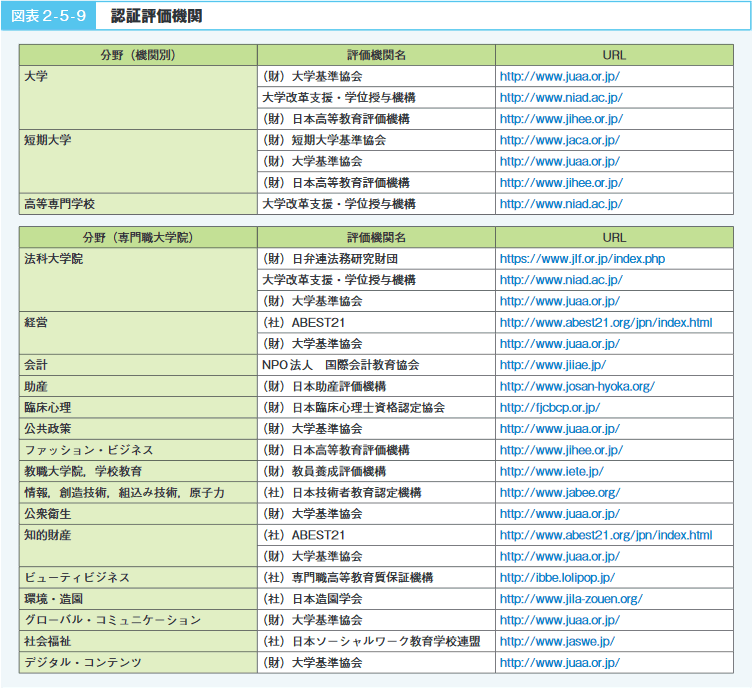The height and width of the screenshot is (688, 753).
Task: Select the 高等専門学校 category cell
Action: click(138, 204)
